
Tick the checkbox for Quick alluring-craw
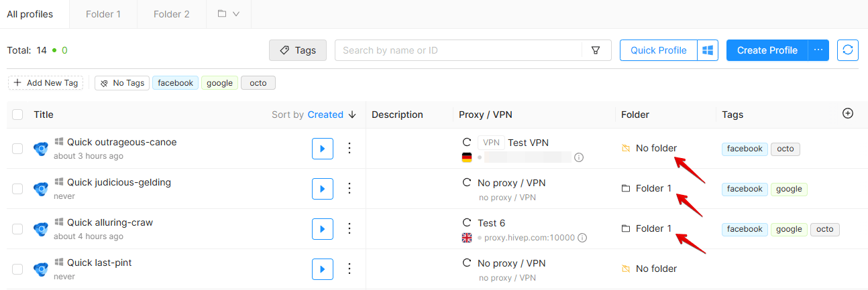[17, 229]
